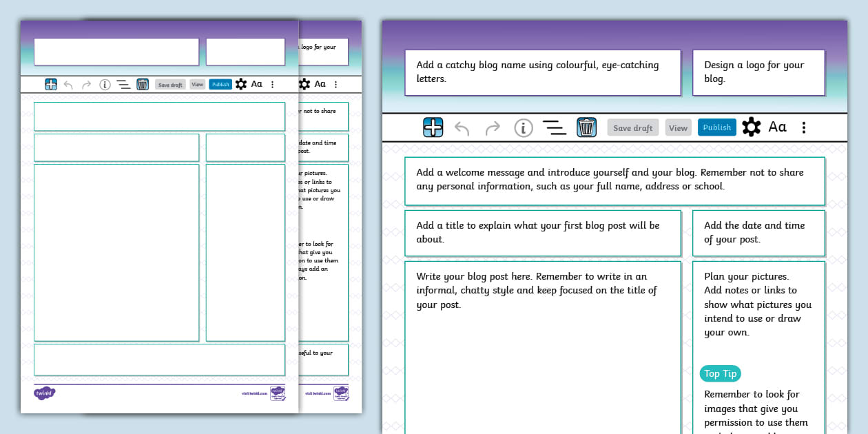Open the three-dot more options menu
The height and width of the screenshot is (434, 868).
tap(804, 127)
